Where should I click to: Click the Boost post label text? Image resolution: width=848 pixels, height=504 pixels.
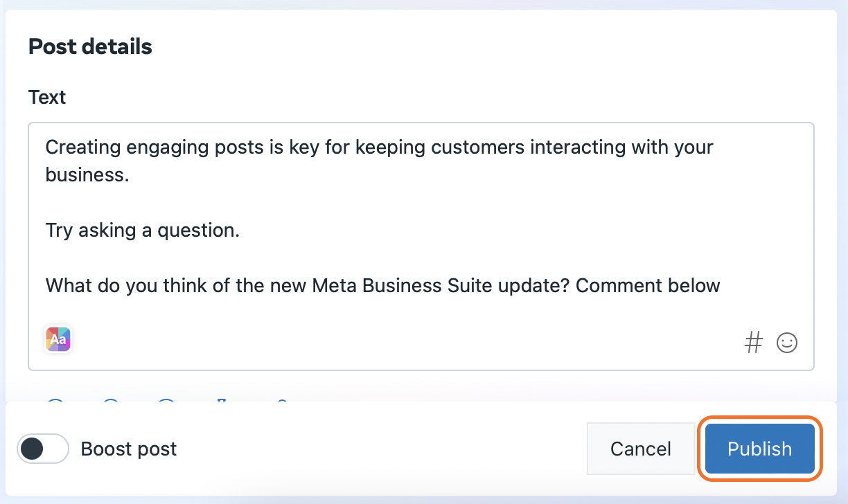(x=129, y=449)
